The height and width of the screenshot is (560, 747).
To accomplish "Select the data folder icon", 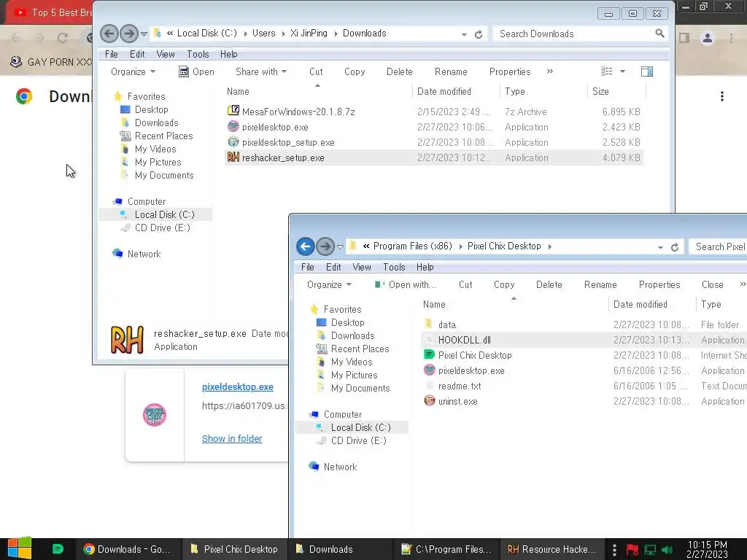I will (x=429, y=324).
